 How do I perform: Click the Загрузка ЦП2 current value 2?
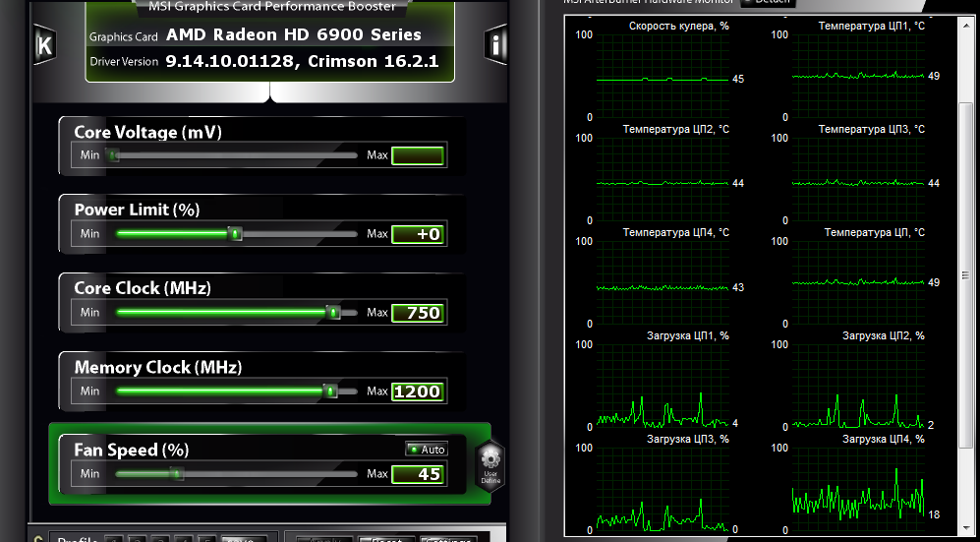[x=931, y=425]
